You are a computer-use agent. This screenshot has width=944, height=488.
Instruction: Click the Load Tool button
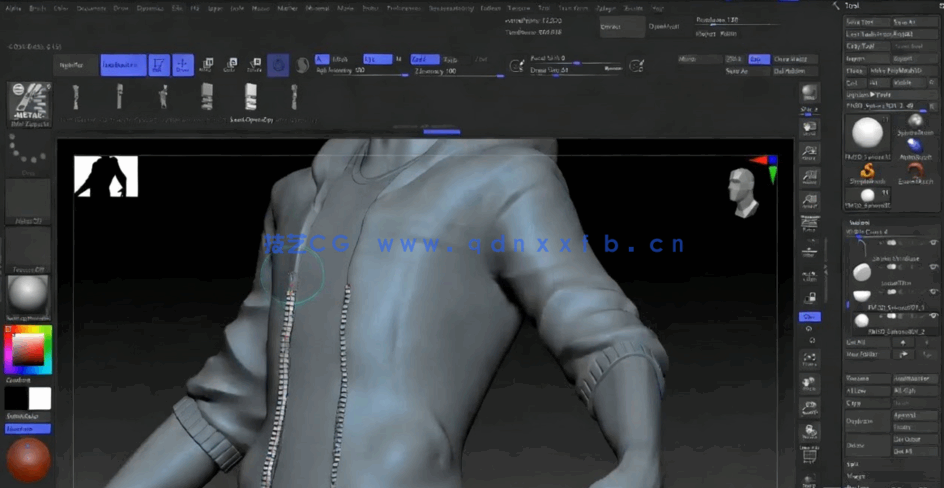tap(865, 21)
